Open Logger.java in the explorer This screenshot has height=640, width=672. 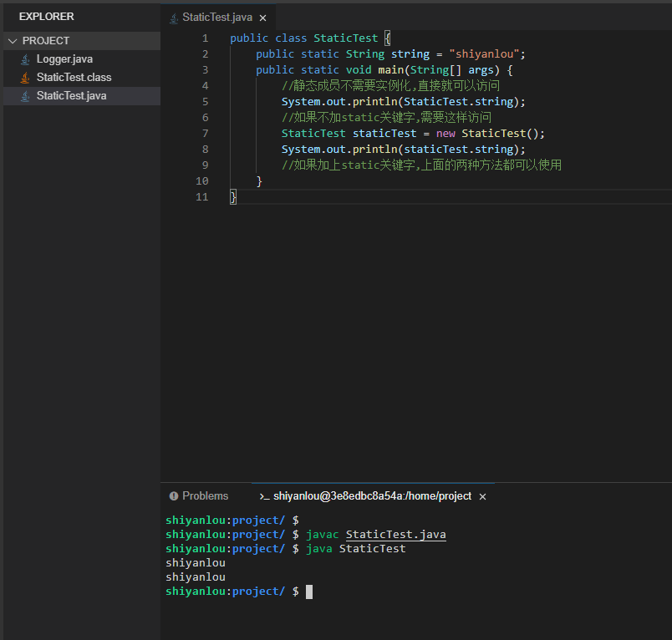coord(64,59)
